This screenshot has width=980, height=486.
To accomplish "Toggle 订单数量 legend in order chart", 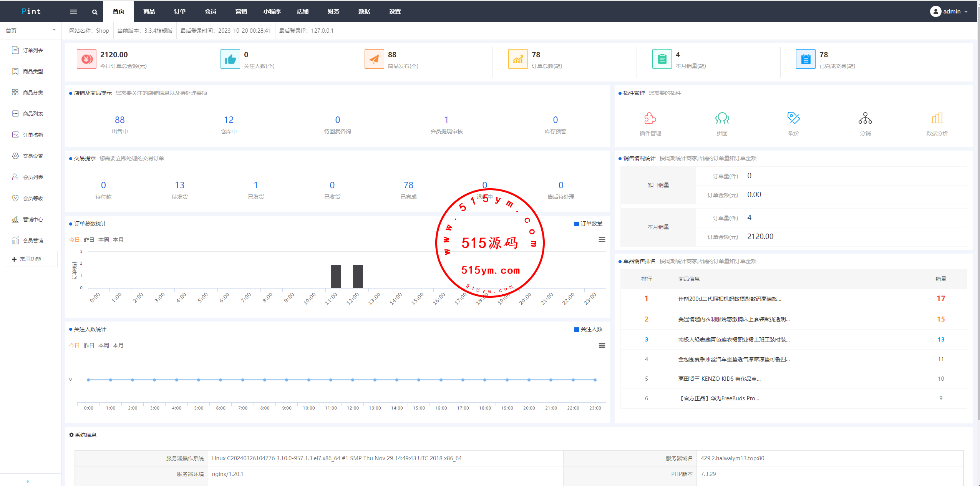I will point(588,224).
